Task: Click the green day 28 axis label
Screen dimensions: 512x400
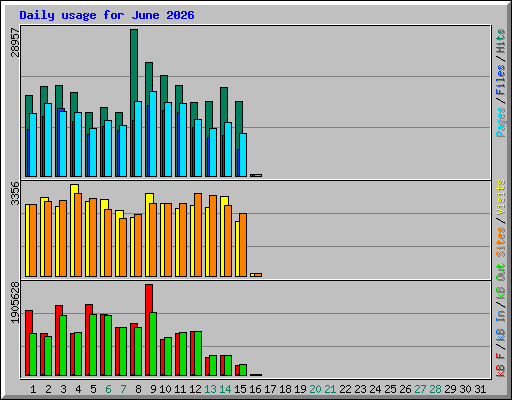Action: [435, 389]
